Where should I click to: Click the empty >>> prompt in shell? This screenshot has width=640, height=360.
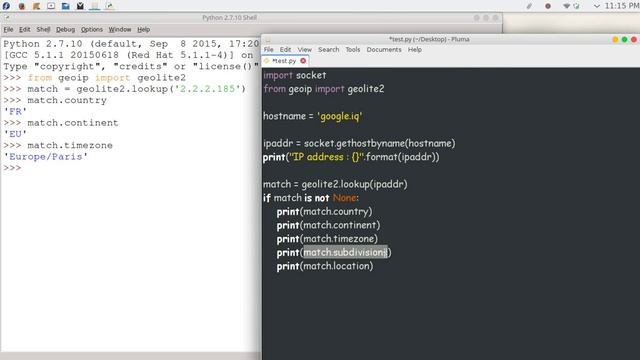(x=12, y=168)
